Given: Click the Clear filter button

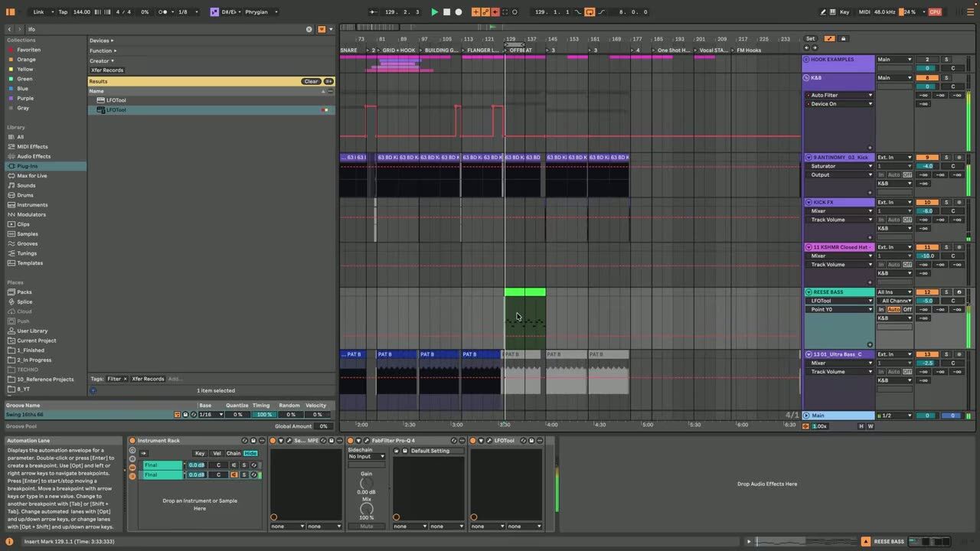Looking at the screenshot, I should pyautogui.click(x=311, y=81).
